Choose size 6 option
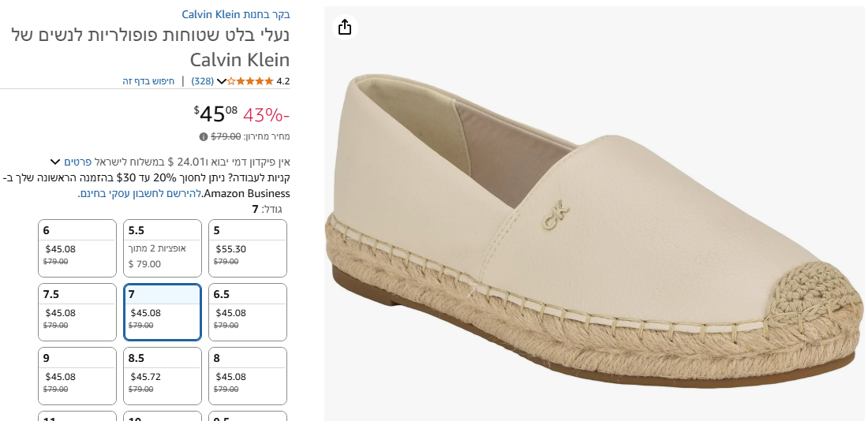 point(77,248)
